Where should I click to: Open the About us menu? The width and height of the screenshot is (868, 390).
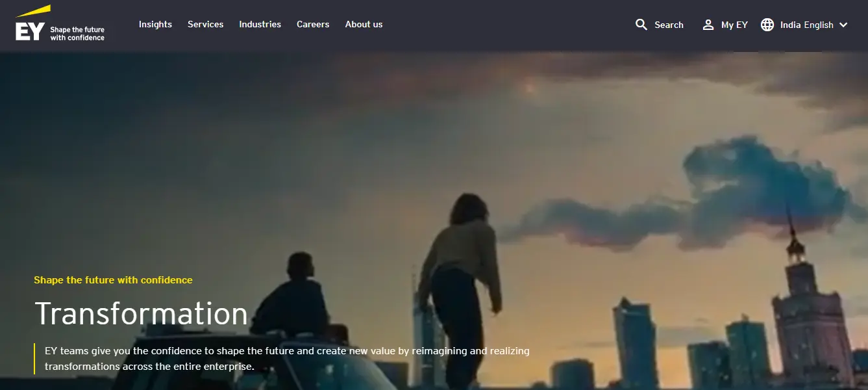tap(364, 24)
